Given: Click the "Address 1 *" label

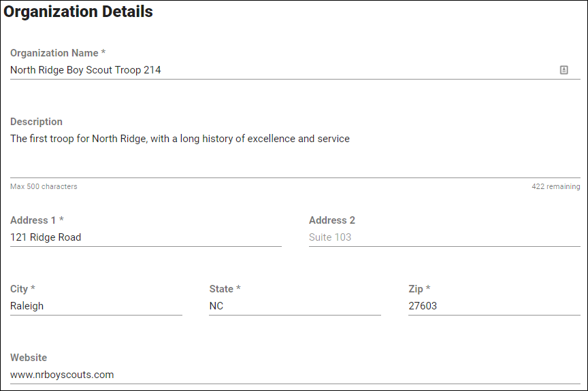Looking at the screenshot, I should 37,220.
